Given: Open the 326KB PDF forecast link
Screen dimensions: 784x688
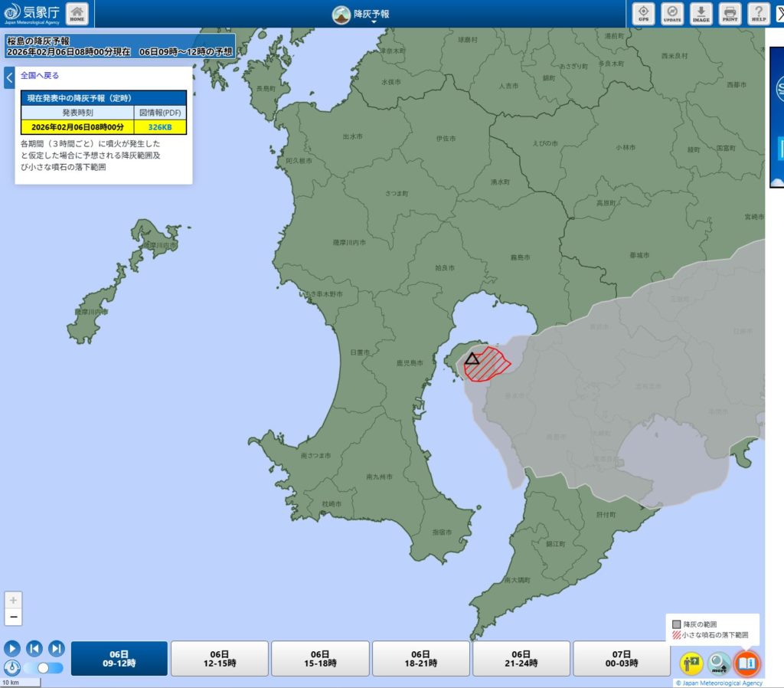Looking at the screenshot, I should point(159,126).
